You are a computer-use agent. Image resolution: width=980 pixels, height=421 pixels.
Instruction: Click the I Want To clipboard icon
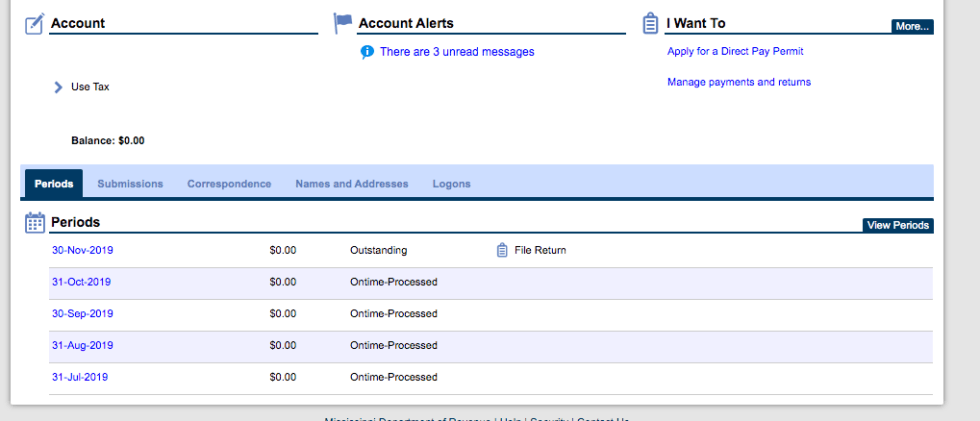[650, 23]
